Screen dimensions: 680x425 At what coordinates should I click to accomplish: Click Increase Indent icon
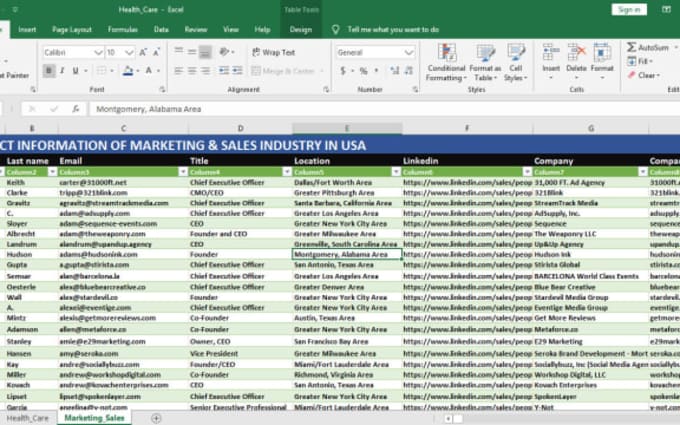click(x=237, y=70)
